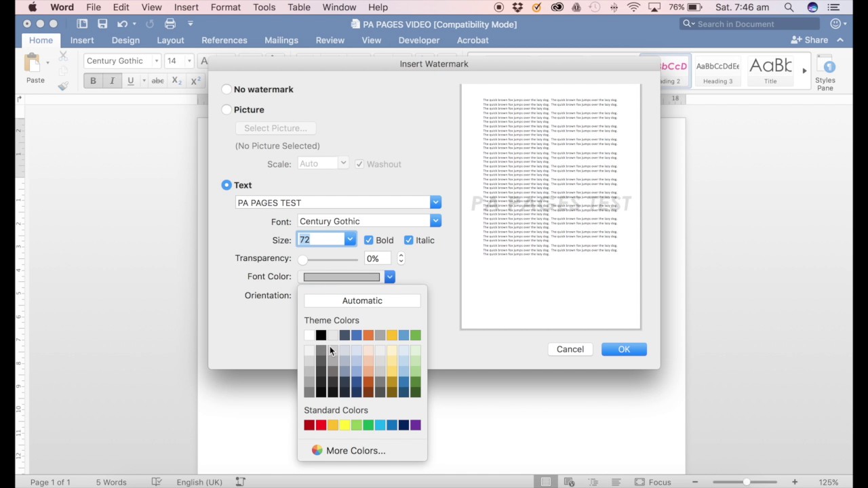The height and width of the screenshot is (488, 868).
Task: Click the Paste clipboard icon
Action: pos(32,63)
